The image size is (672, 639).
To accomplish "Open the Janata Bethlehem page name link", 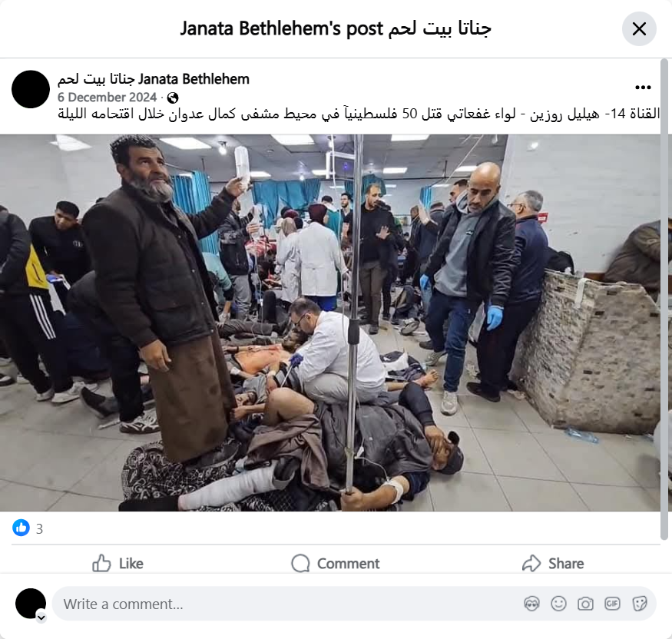I will [x=154, y=79].
